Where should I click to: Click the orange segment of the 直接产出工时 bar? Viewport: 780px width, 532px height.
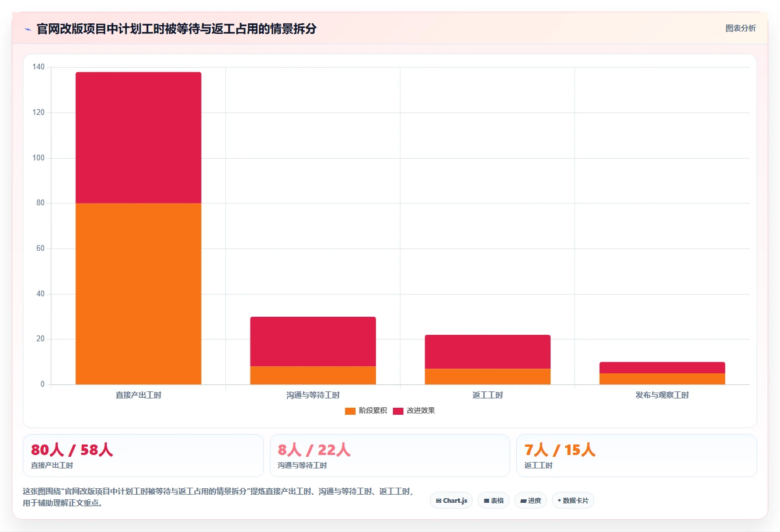click(138, 293)
